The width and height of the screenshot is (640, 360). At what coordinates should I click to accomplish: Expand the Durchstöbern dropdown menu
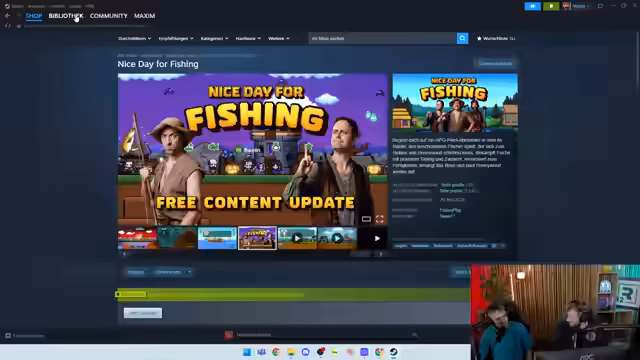click(134, 38)
